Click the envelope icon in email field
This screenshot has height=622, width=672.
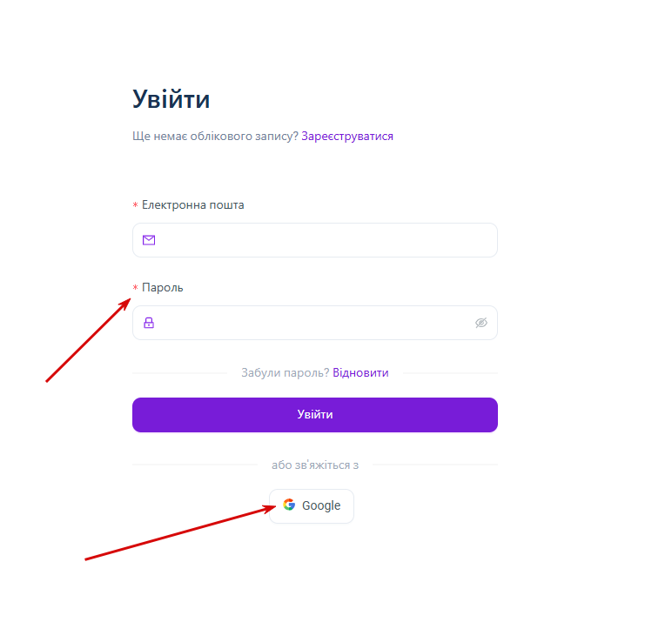tap(149, 240)
